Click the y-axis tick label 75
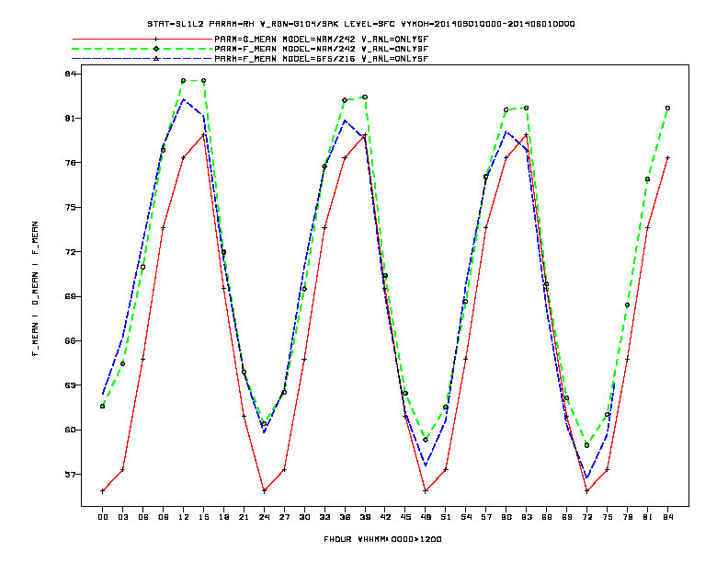Viewport: 728px width, 563px height. (x=70, y=207)
